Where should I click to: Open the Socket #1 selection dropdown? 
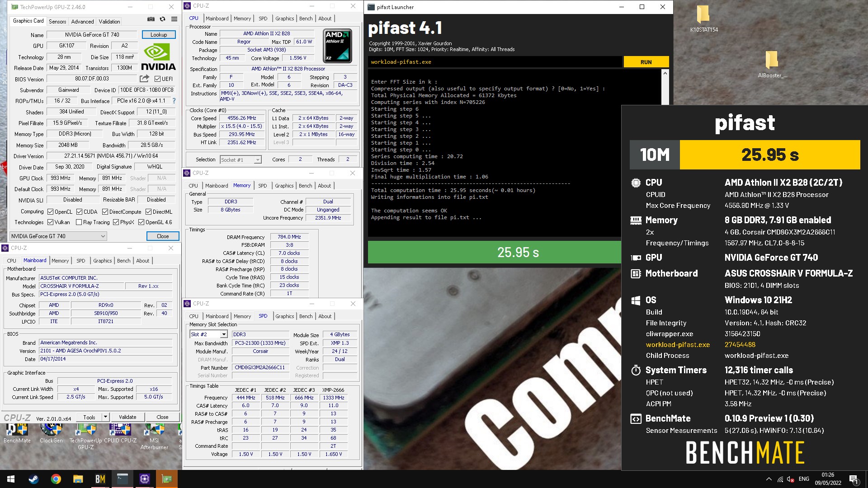(x=241, y=160)
